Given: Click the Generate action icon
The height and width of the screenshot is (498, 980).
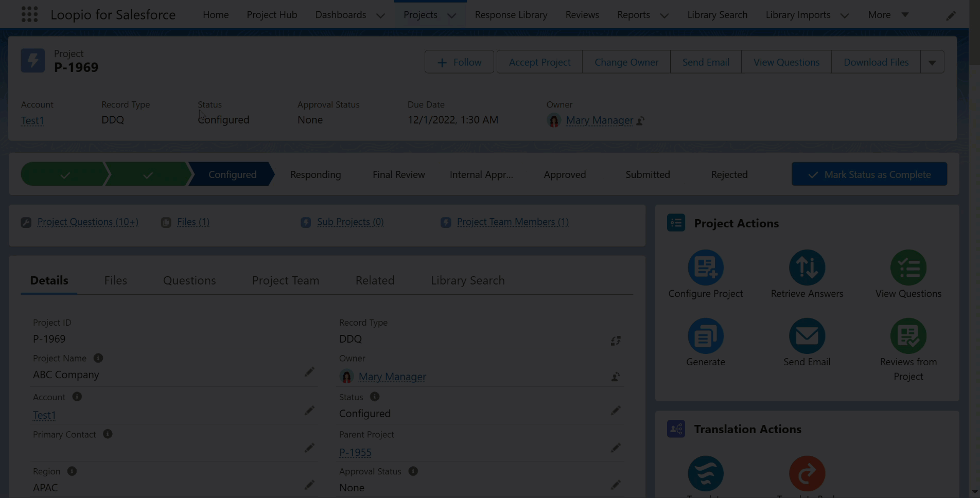Looking at the screenshot, I should [x=705, y=336].
